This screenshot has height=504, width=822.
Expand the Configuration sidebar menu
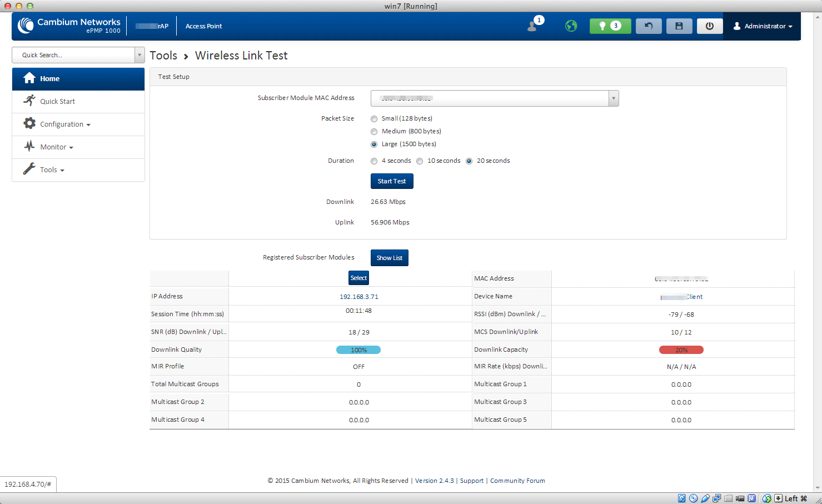point(64,124)
